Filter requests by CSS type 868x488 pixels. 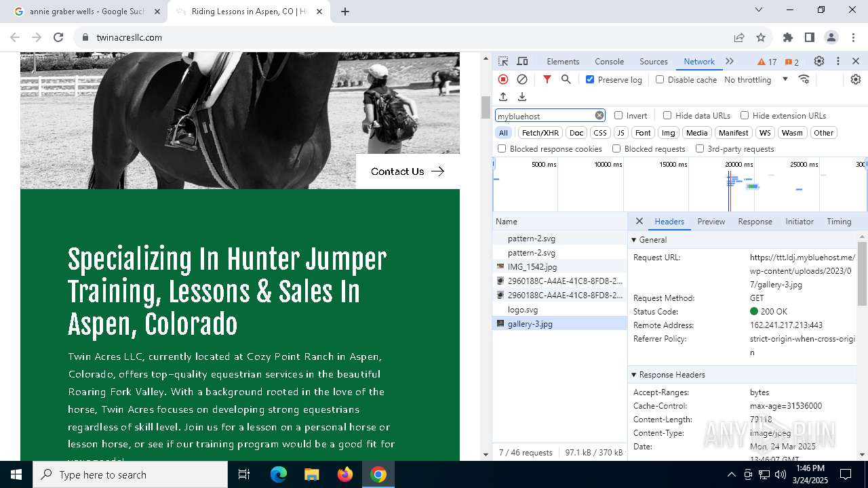click(600, 133)
